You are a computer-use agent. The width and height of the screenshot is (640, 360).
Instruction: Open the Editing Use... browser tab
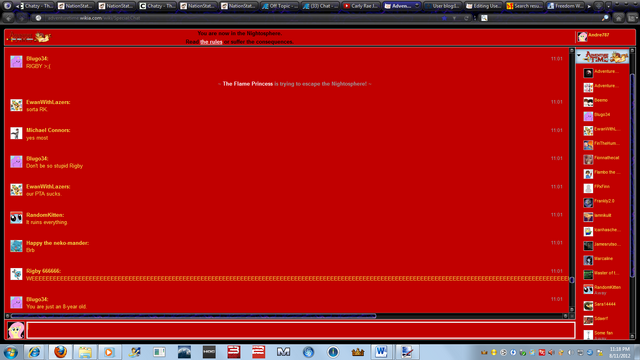pos(484,6)
